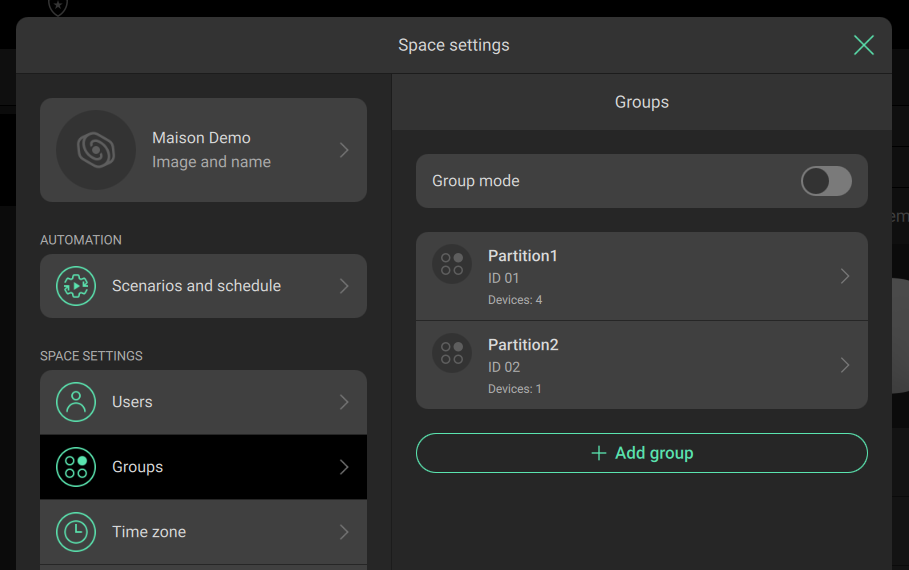Click the Time zone clock icon
This screenshot has height=570, width=909.
click(x=76, y=532)
